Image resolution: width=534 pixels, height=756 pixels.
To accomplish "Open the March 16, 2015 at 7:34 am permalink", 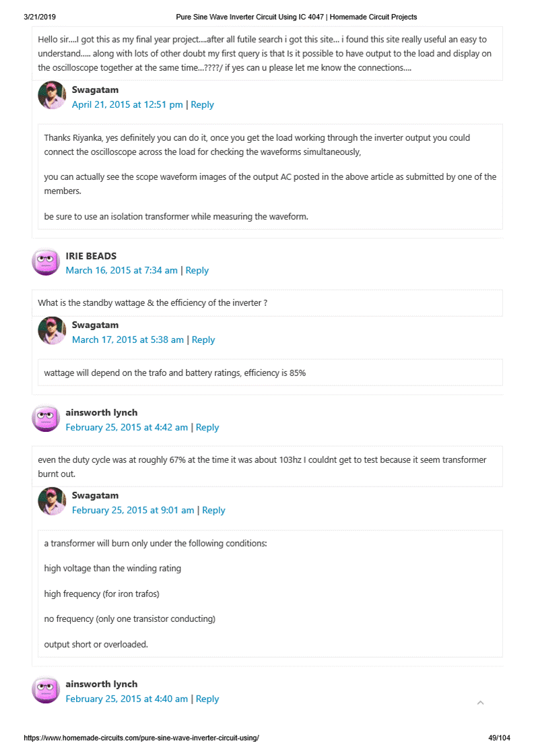I will point(121,270).
